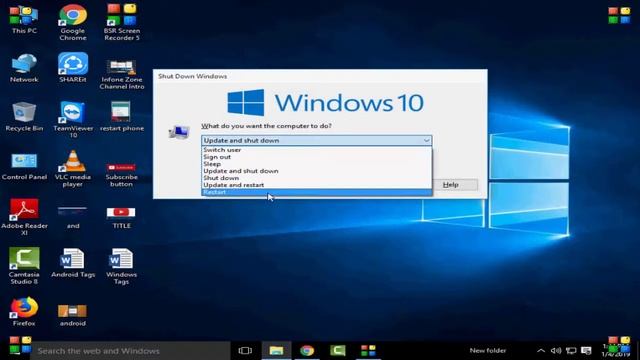The height and width of the screenshot is (360, 640).
Task: Click the Start button on taskbar
Action: [20, 345]
